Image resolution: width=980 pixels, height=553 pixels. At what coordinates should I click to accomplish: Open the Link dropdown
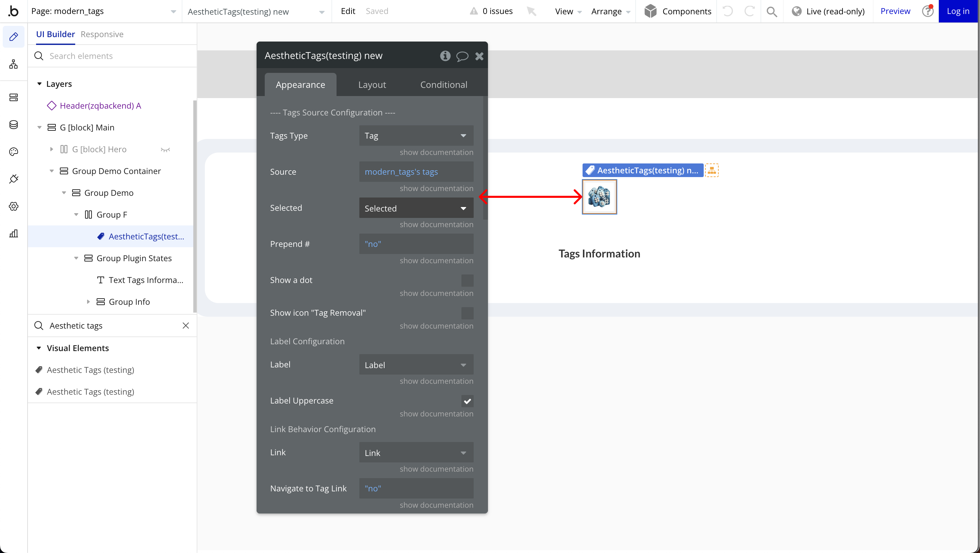point(416,453)
